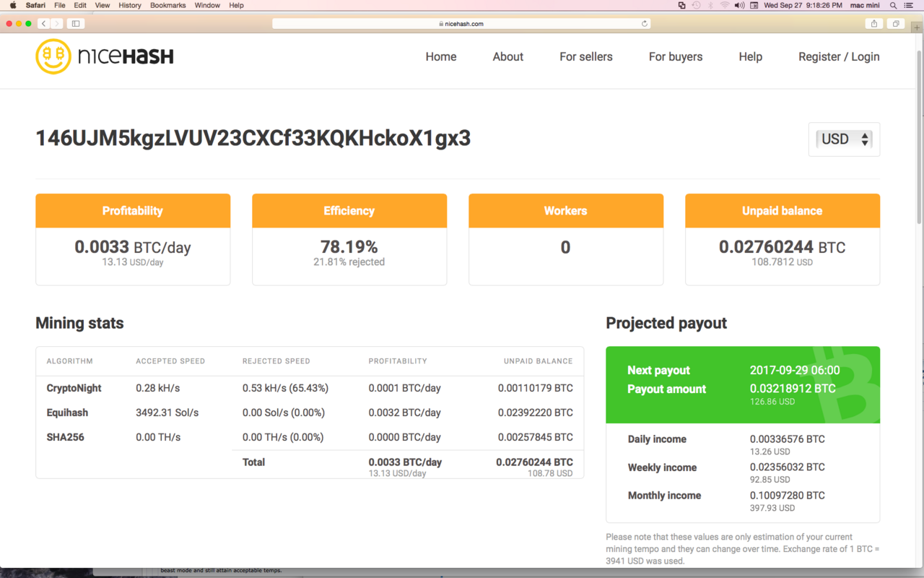Show all tabs overview button

tap(896, 24)
